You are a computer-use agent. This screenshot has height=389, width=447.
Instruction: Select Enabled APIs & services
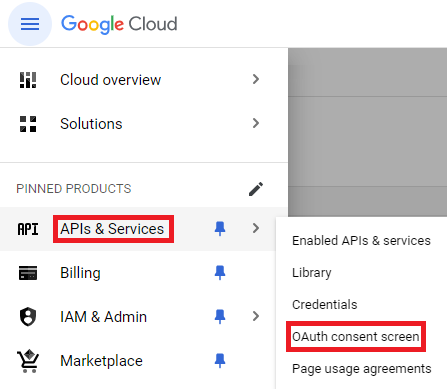(x=361, y=241)
